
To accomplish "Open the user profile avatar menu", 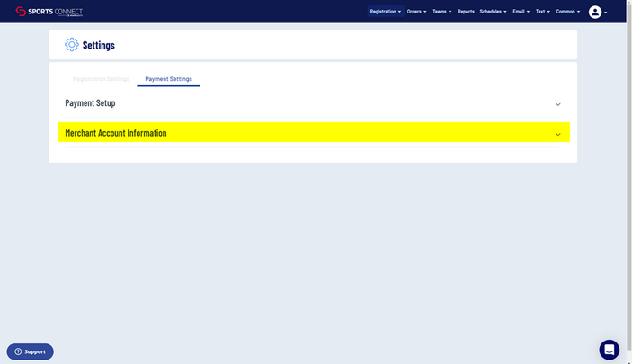I will (595, 12).
